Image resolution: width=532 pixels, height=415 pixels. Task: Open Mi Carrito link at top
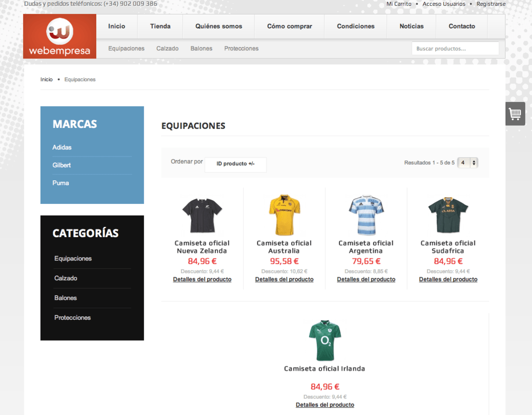[399, 4]
